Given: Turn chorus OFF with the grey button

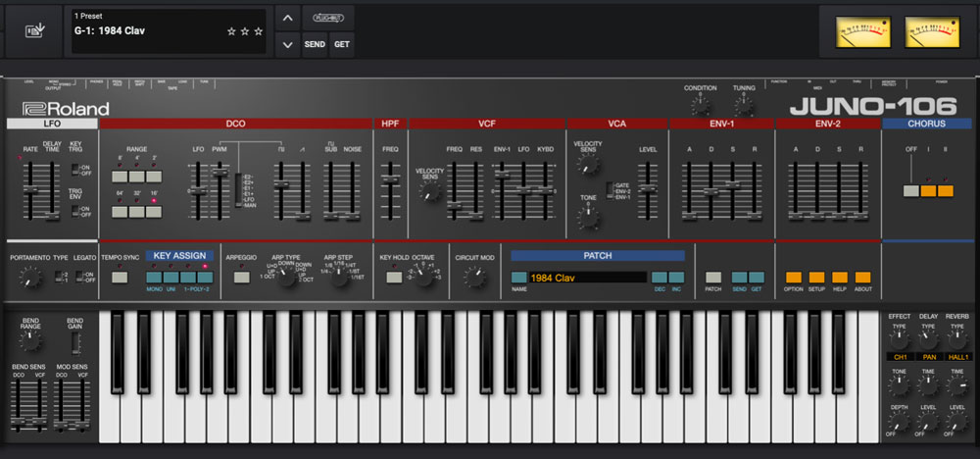Looking at the screenshot, I should point(911,190).
